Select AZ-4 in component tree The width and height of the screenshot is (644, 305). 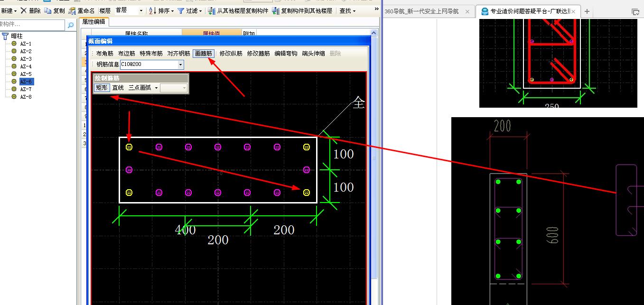click(x=26, y=66)
